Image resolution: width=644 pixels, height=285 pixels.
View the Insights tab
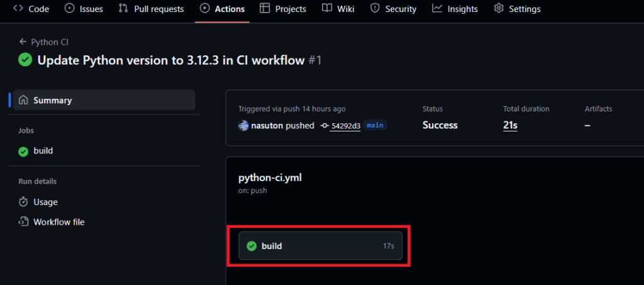[x=455, y=9]
